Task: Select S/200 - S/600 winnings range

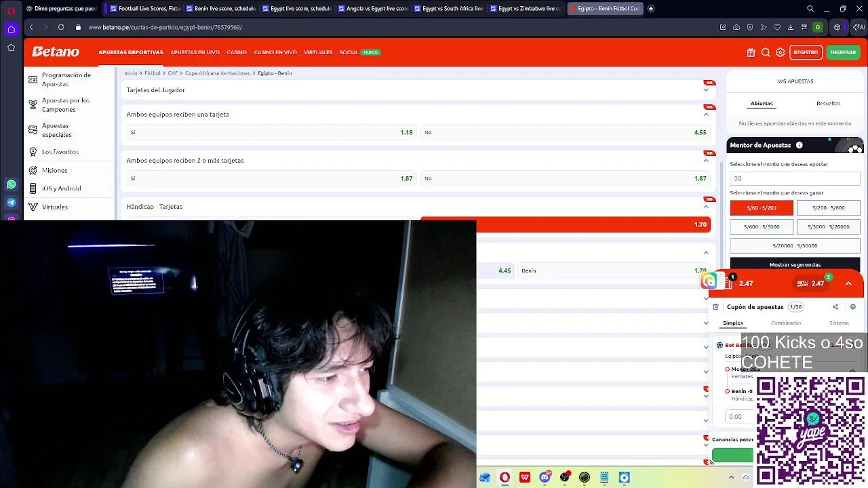Action: [x=828, y=208]
